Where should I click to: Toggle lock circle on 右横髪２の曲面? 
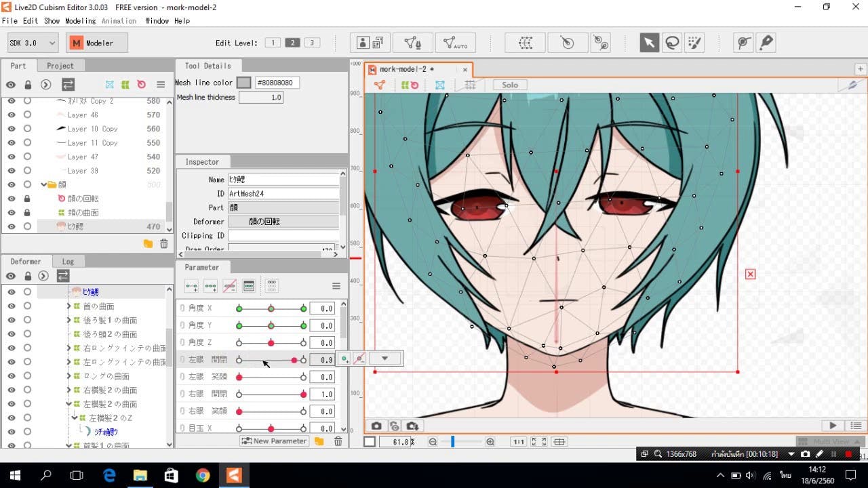(x=27, y=390)
